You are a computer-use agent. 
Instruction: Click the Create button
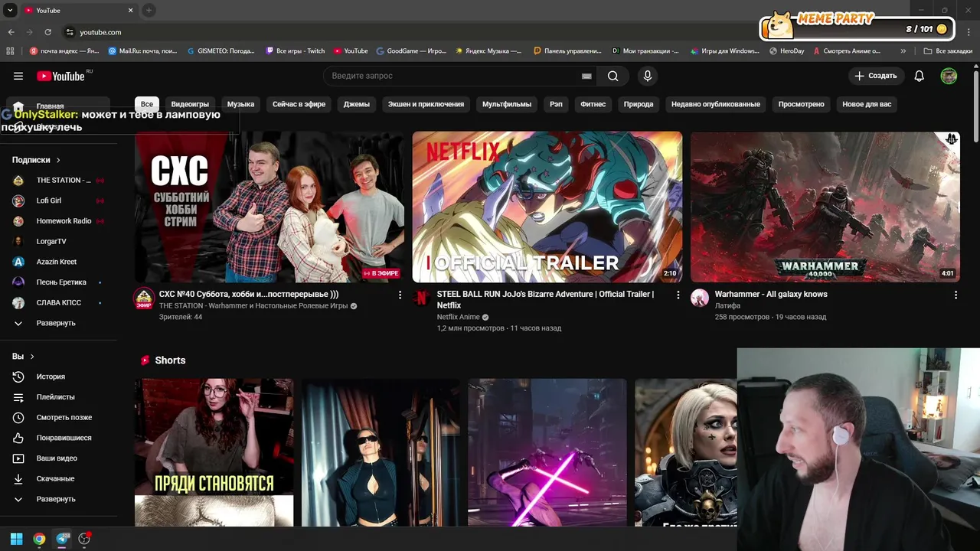click(x=876, y=76)
